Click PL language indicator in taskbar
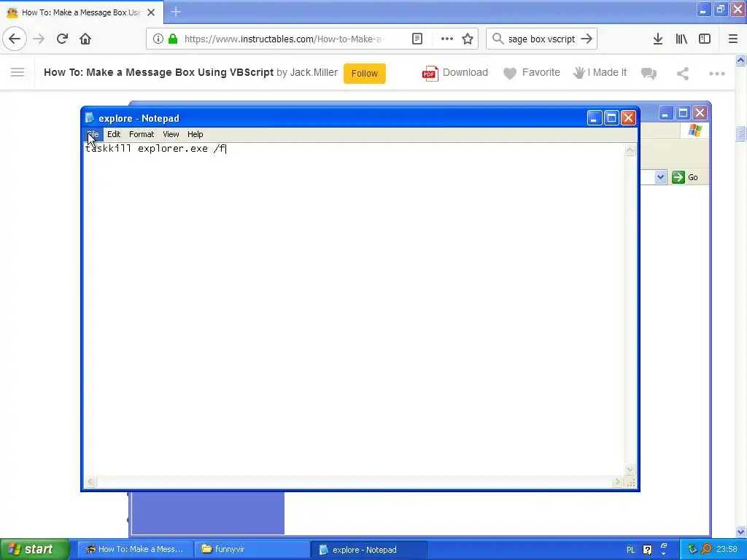 click(x=630, y=550)
